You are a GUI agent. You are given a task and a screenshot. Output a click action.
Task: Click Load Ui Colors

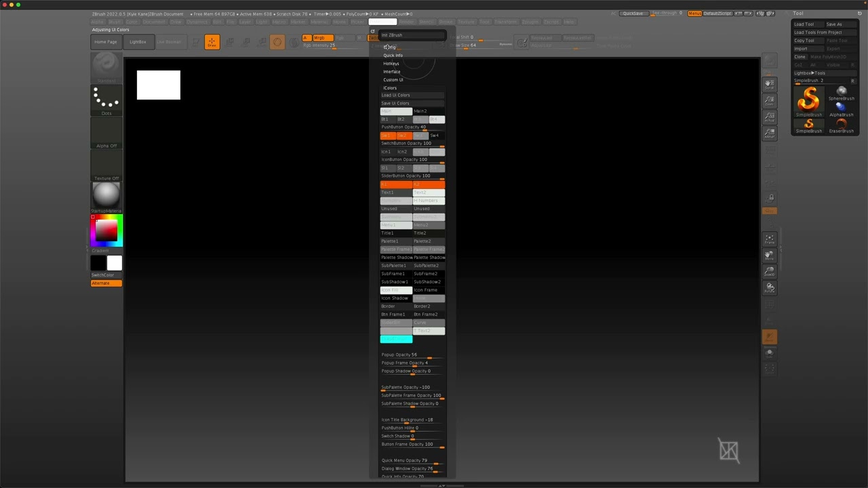tap(412, 96)
